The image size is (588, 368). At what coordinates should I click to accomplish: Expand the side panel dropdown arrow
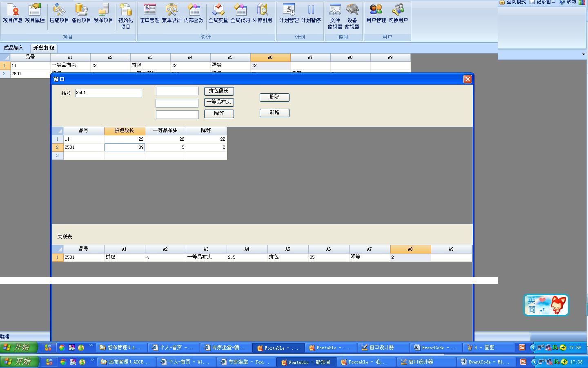point(584,54)
